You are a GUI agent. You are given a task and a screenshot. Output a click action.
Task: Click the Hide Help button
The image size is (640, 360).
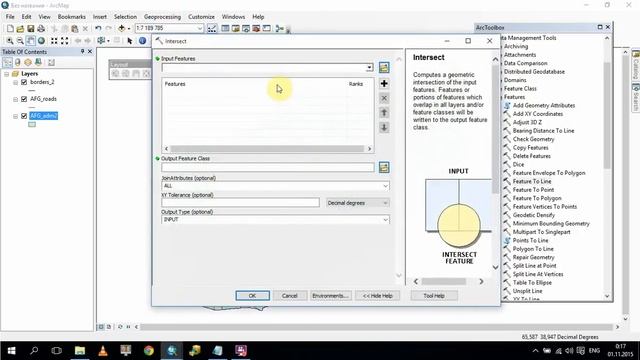pyautogui.click(x=378, y=296)
